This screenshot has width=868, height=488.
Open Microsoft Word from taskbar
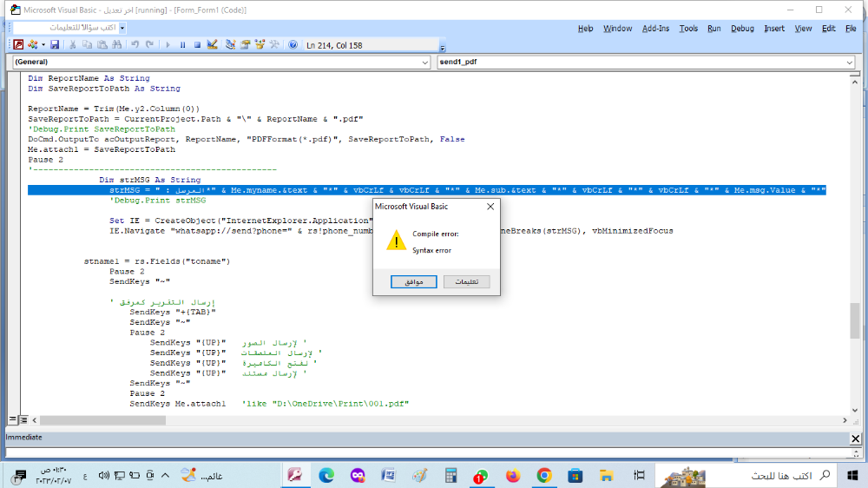[x=389, y=475]
